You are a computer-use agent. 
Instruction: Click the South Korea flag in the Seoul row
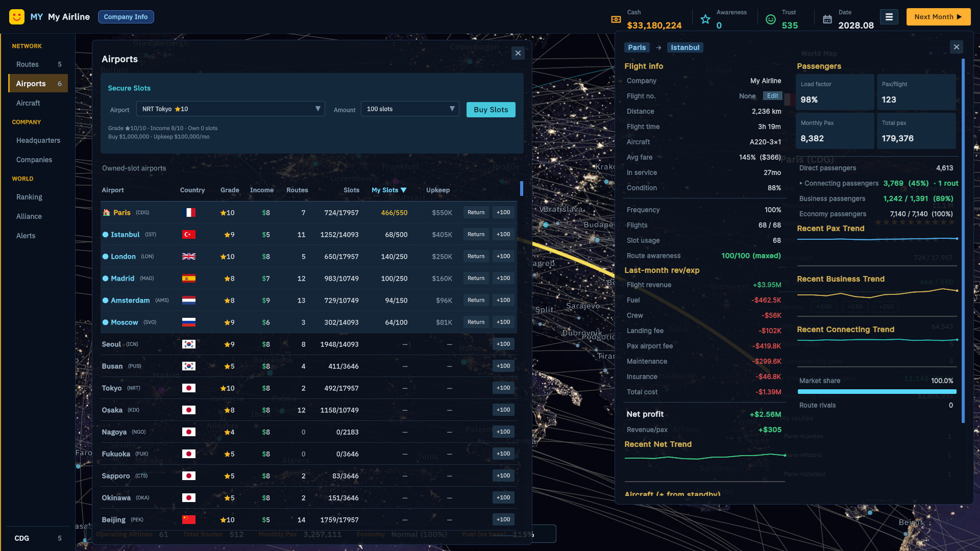point(189,344)
